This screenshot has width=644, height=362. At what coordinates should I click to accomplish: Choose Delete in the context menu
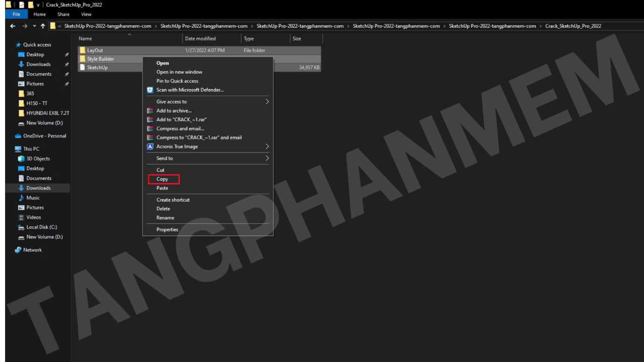pos(163,209)
